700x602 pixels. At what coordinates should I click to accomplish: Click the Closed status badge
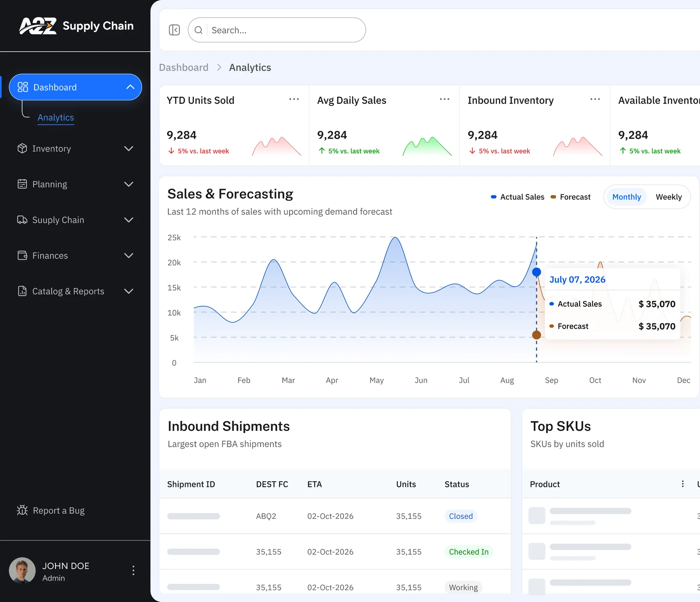click(461, 516)
